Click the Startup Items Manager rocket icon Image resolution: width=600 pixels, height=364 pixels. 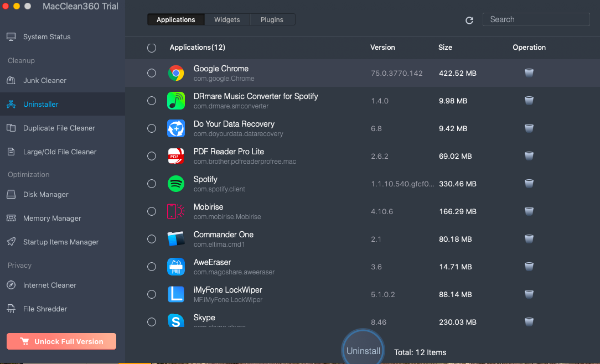pyautogui.click(x=11, y=242)
